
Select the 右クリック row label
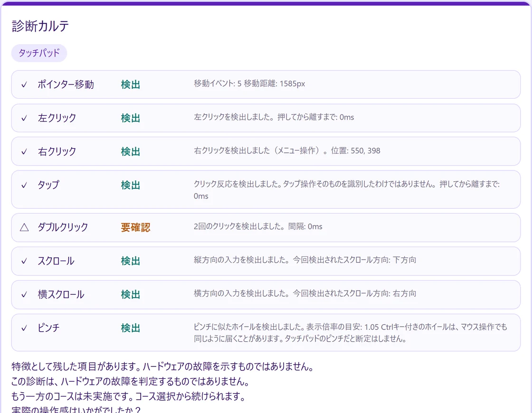[57, 151]
